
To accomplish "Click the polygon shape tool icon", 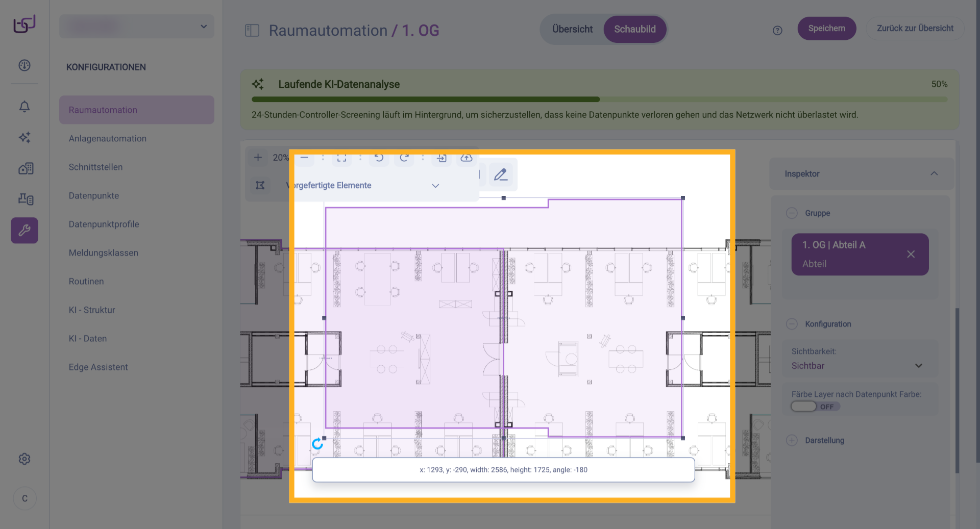I will point(260,185).
